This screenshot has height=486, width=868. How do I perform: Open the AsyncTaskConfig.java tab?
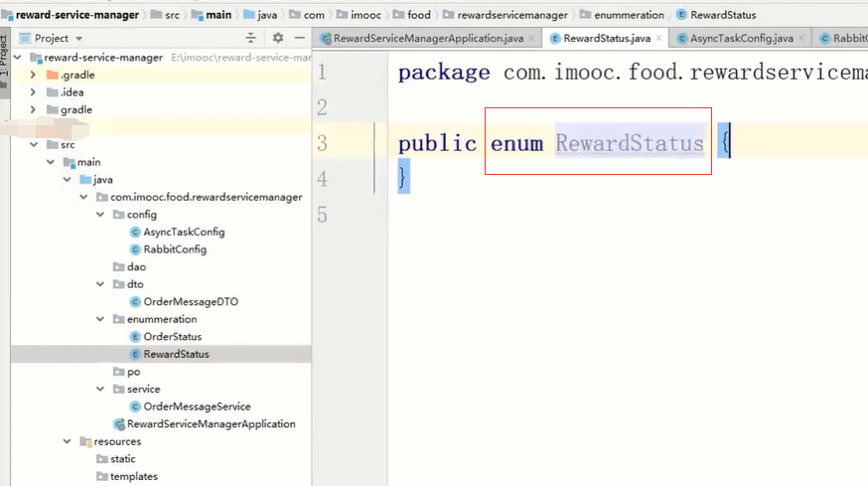coord(741,38)
